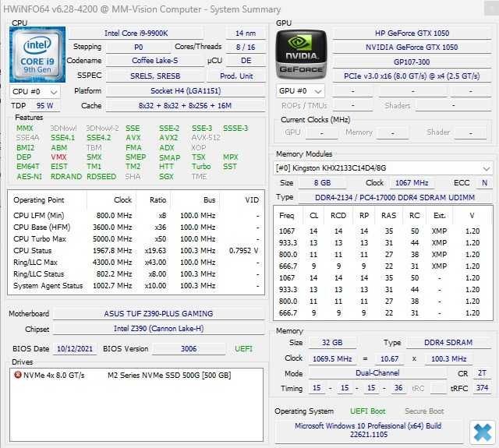The image size is (499, 448).
Task: Click the CPU Base (HFM) row label
Action: point(41,227)
